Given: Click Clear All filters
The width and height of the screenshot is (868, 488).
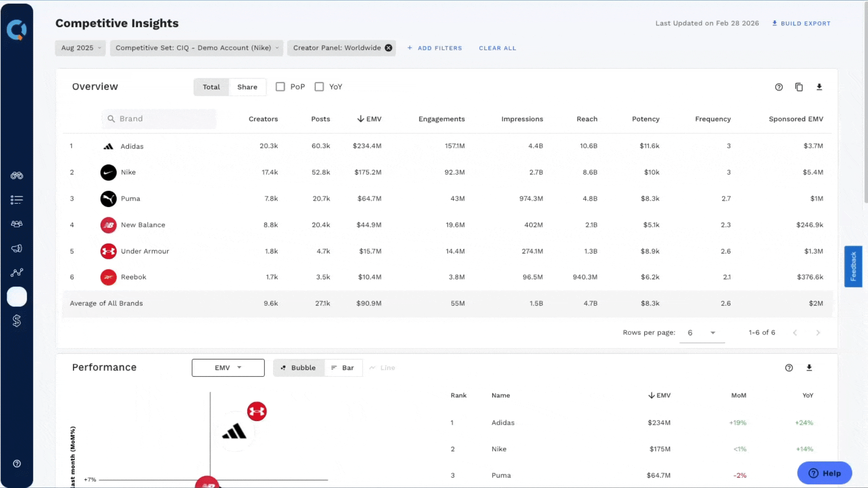Looking at the screenshot, I should (497, 48).
